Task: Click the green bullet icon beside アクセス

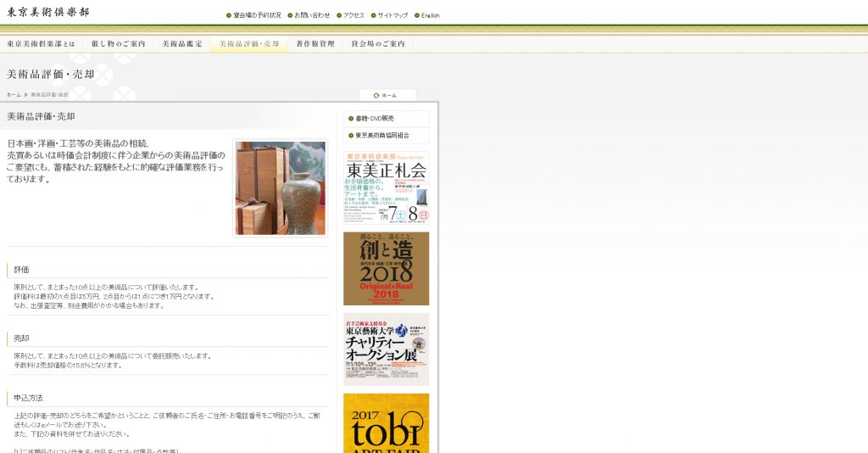Action: [x=339, y=15]
